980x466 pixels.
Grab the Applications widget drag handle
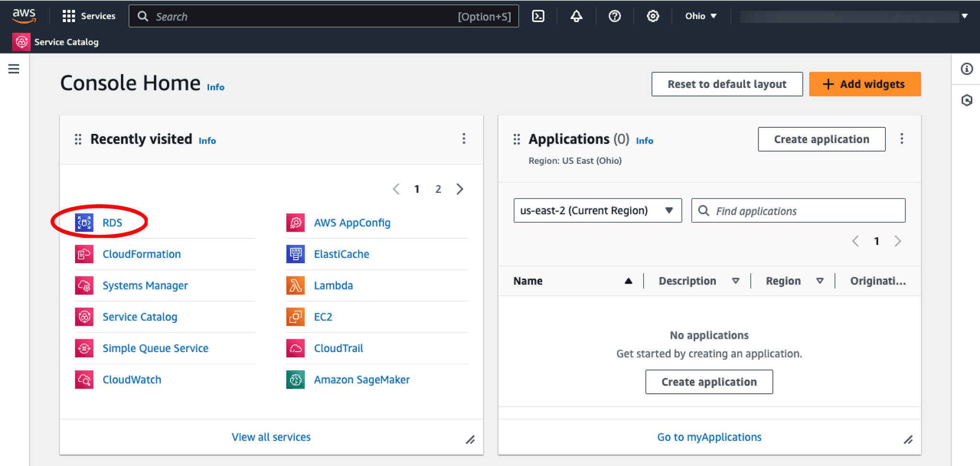point(516,139)
